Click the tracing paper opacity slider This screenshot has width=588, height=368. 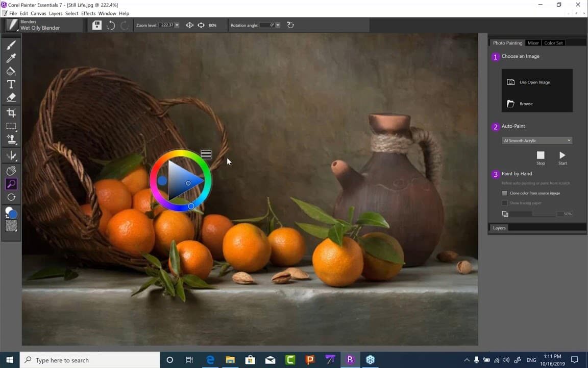[532, 214]
